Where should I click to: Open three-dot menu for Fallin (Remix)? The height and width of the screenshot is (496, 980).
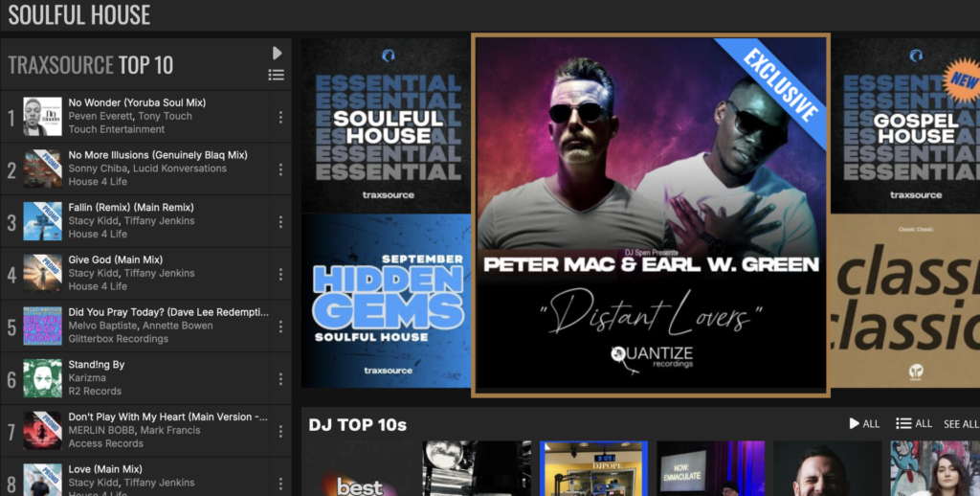(x=280, y=221)
